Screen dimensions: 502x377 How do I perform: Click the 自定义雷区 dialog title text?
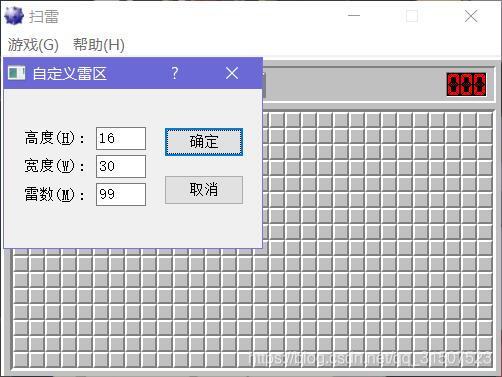coord(70,73)
